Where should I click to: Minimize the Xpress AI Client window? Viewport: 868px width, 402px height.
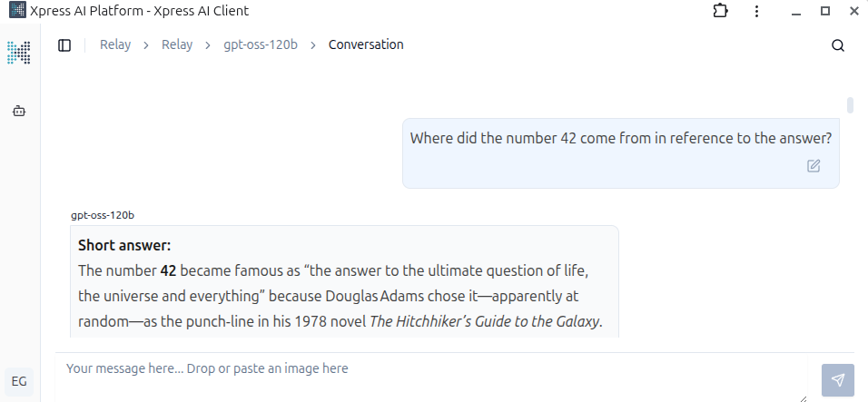point(795,11)
